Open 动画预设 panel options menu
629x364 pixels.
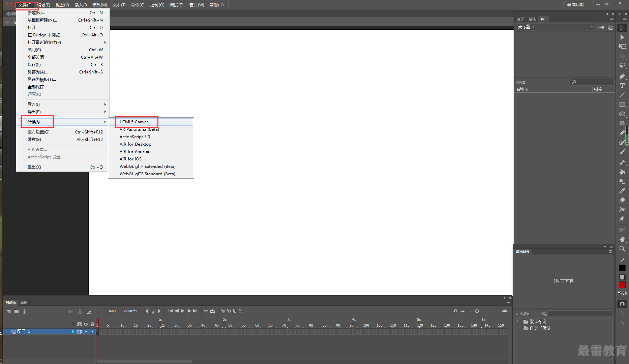pyautogui.click(x=610, y=251)
